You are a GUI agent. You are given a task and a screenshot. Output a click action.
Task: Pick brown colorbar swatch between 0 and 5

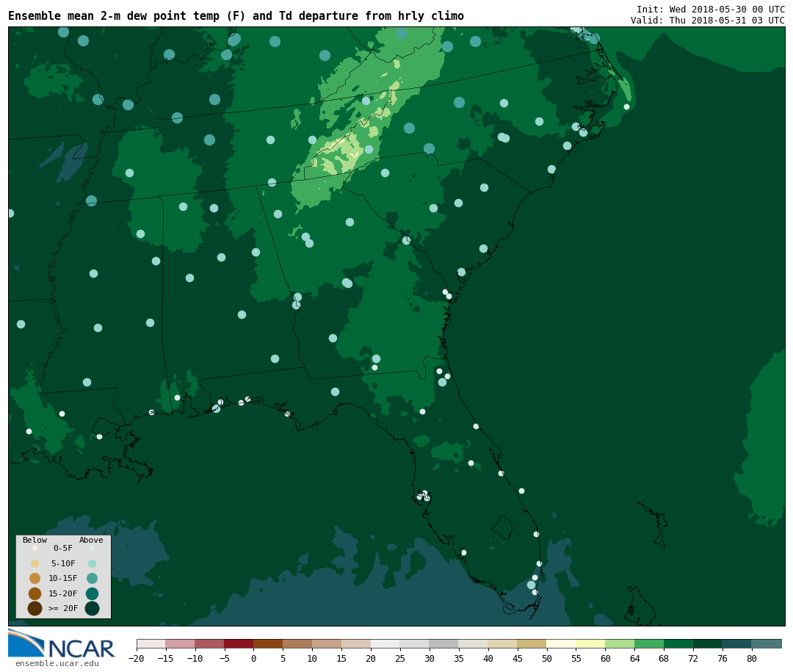pyautogui.click(x=269, y=643)
